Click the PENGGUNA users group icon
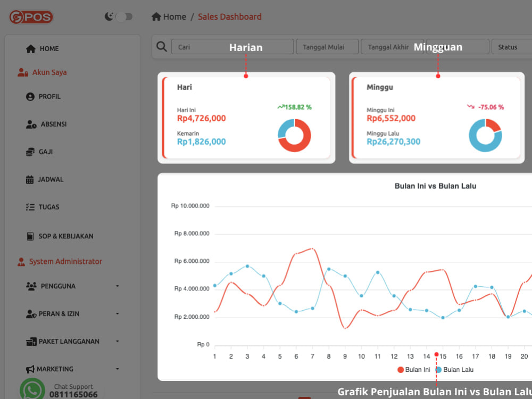The width and height of the screenshot is (532, 399). coord(31,286)
